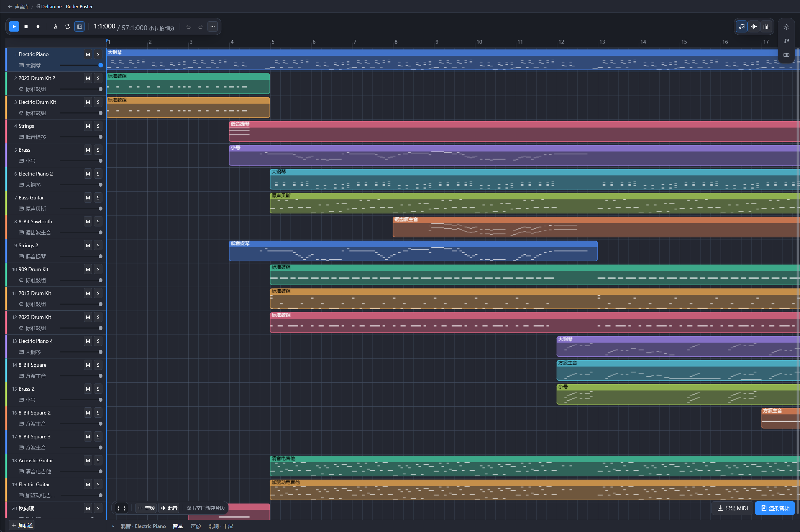This screenshot has height=532, width=800.
Task: Click the 混音 button in floating toolbar
Action: click(x=169, y=508)
